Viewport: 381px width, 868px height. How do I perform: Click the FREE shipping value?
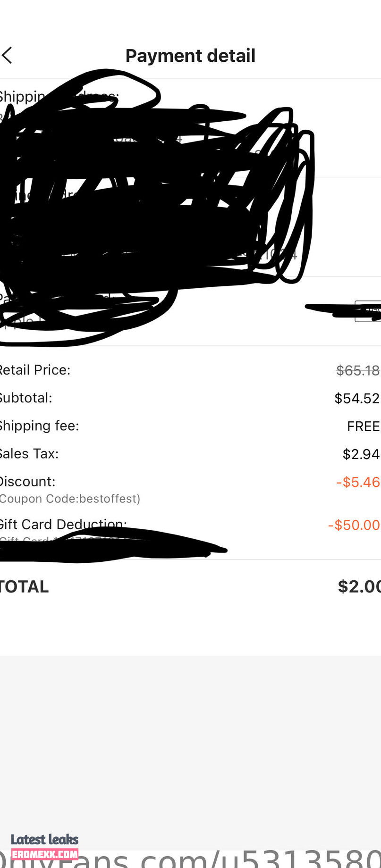tap(364, 426)
